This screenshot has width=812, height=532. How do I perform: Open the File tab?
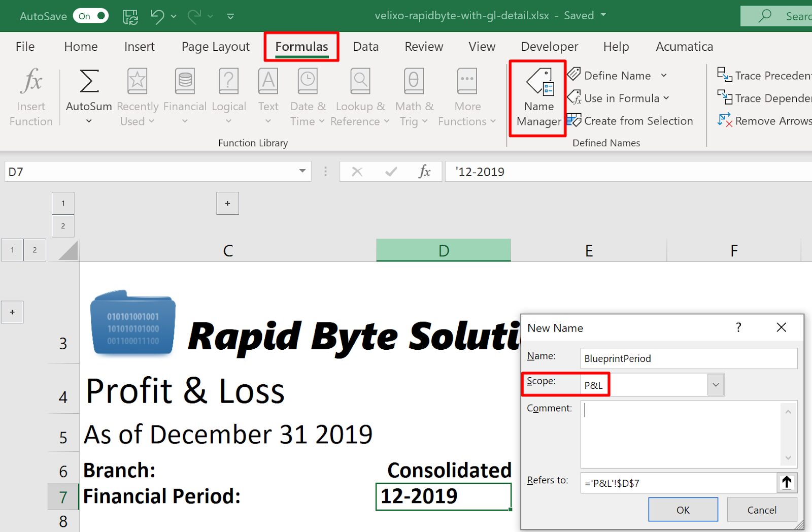pos(25,47)
